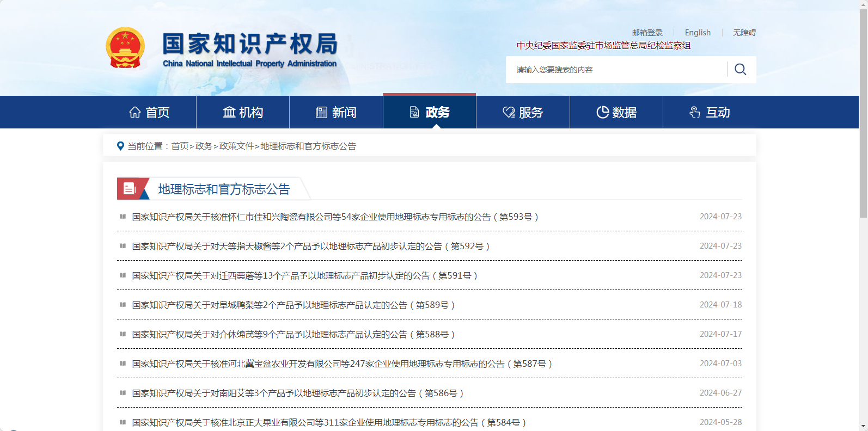
Task: Open announcement No. 588 about 介休绵芪
Action: [293, 334]
